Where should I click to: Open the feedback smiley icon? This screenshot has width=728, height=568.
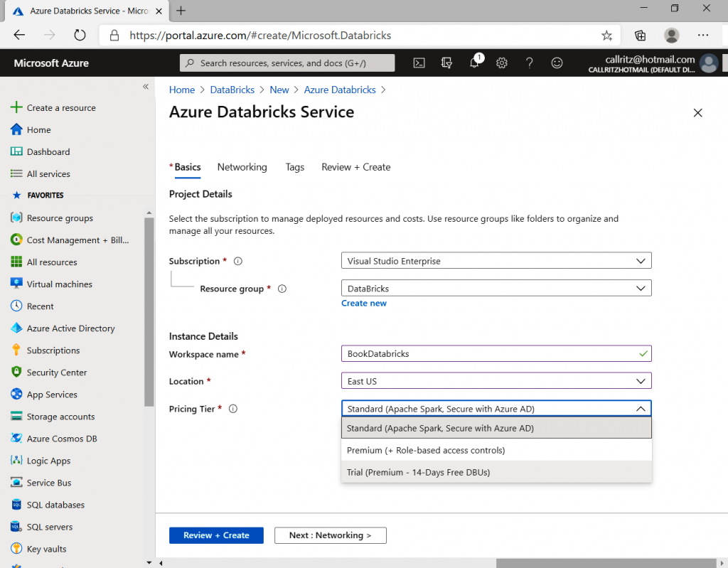(x=557, y=63)
